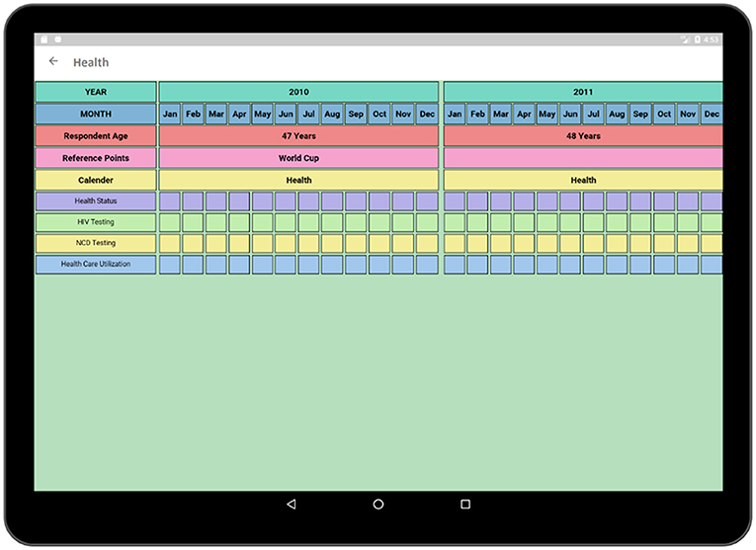This screenshot has height=550, width=756.
Task: Select the 2010 year header
Action: 298,92
